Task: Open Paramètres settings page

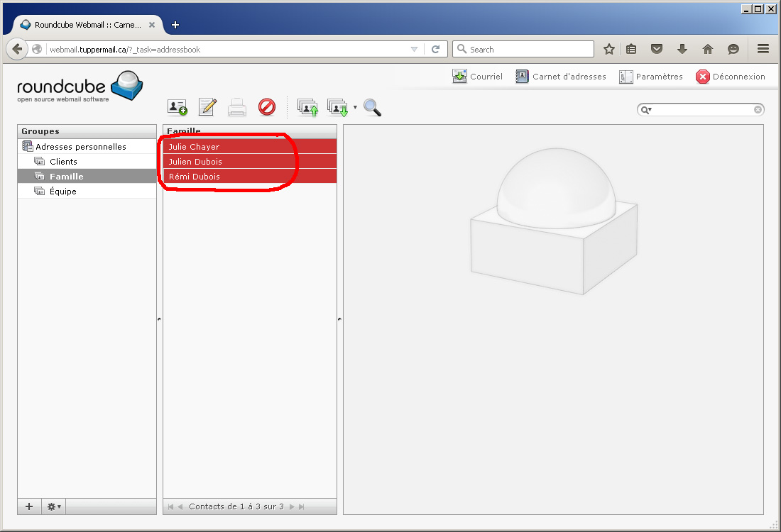Action: click(x=650, y=77)
